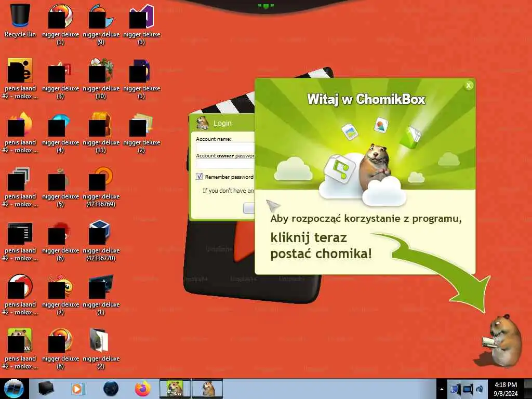Click the hamster logo in Login title bar
Image resolution: width=532 pixels, height=399 pixels.
203,123
